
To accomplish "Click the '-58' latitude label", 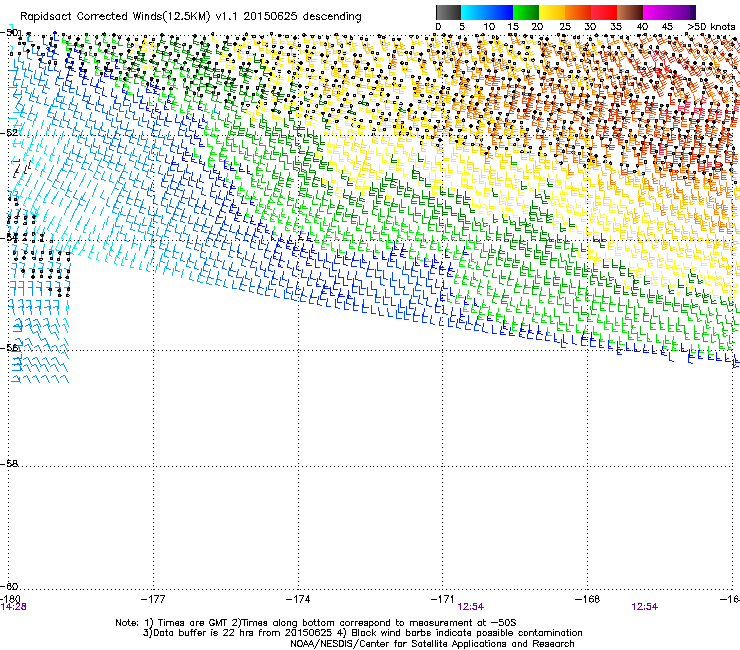I will click(x=9, y=464).
